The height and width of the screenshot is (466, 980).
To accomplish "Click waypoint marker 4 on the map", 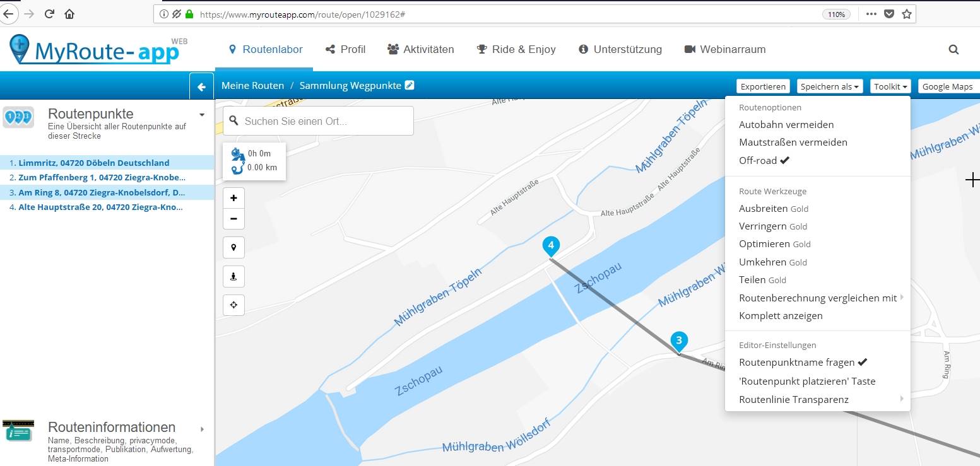I will point(551,245).
